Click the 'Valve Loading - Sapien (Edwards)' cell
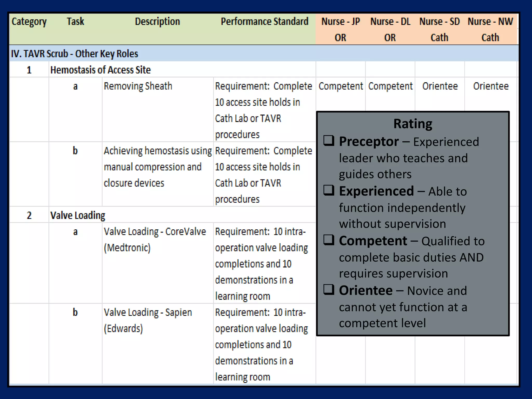This screenshot has height=399, width=532. [x=158, y=344]
